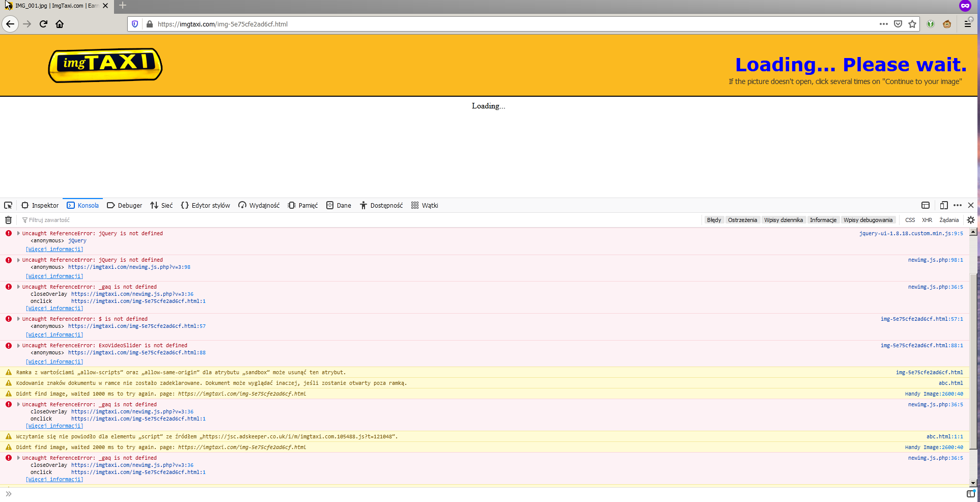Viewport: 980px width, 502px height.
Task: Open the Wydajność tab
Action: click(259, 205)
